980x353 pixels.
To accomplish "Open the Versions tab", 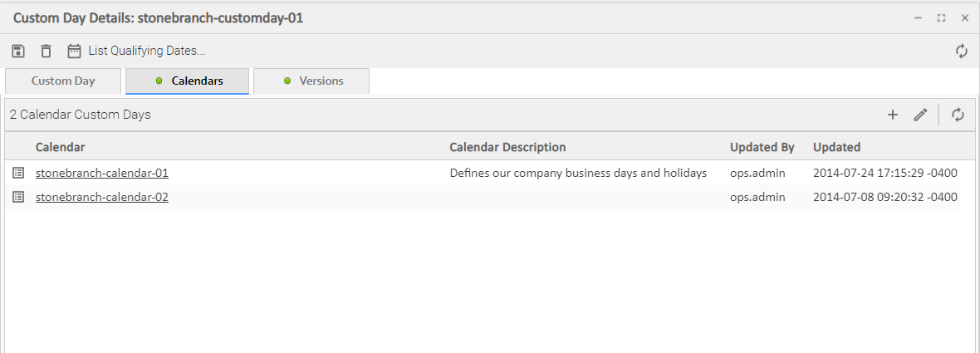I will [x=312, y=81].
